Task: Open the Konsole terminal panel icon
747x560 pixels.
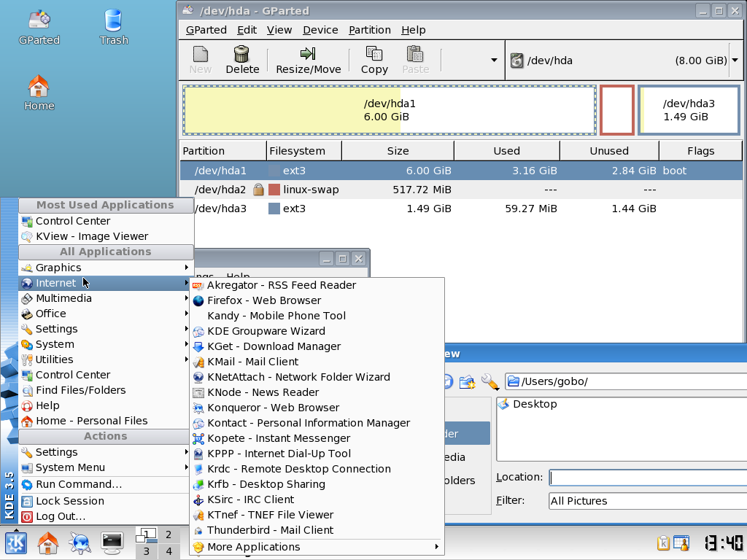Action: (112, 543)
